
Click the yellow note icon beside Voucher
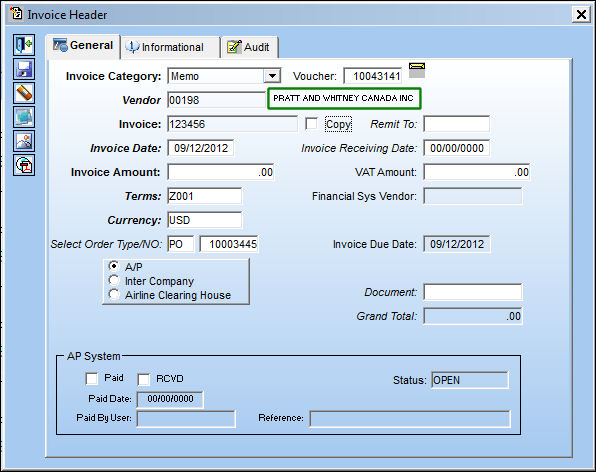click(417, 70)
